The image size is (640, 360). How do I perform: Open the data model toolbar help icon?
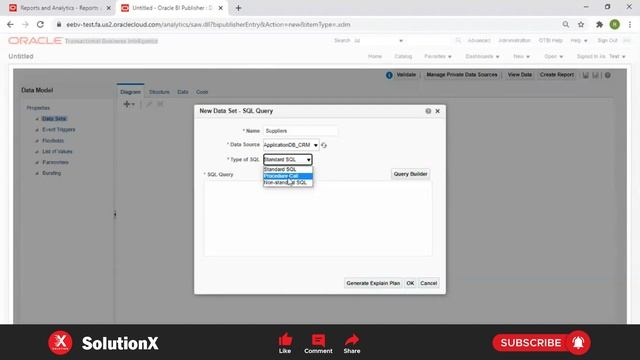[608, 75]
